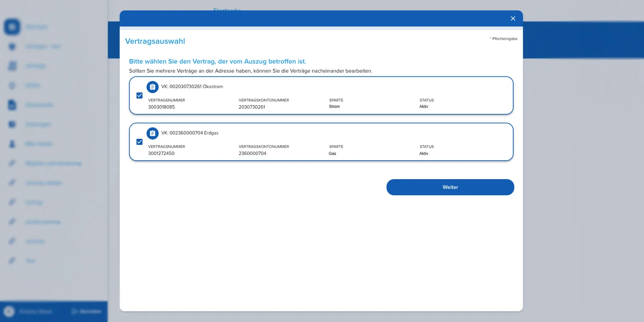Click the user avatar in the sidebar footer
This screenshot has width=644, height=322.
9,312
